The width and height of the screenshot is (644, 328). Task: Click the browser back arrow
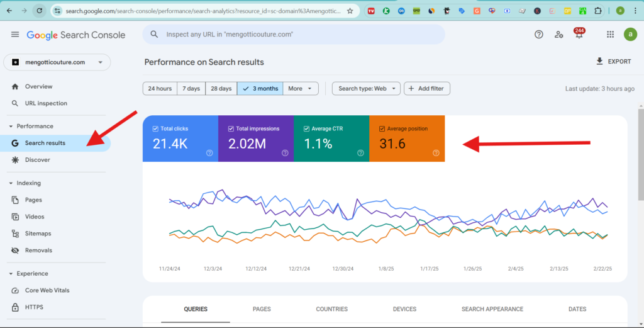[9, 11]
